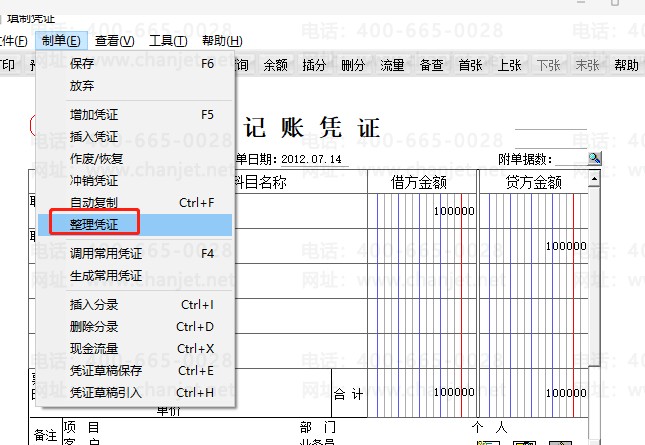Click 备查 toolbar button
This screenshot has height=445, width=645.
(432, 65)
